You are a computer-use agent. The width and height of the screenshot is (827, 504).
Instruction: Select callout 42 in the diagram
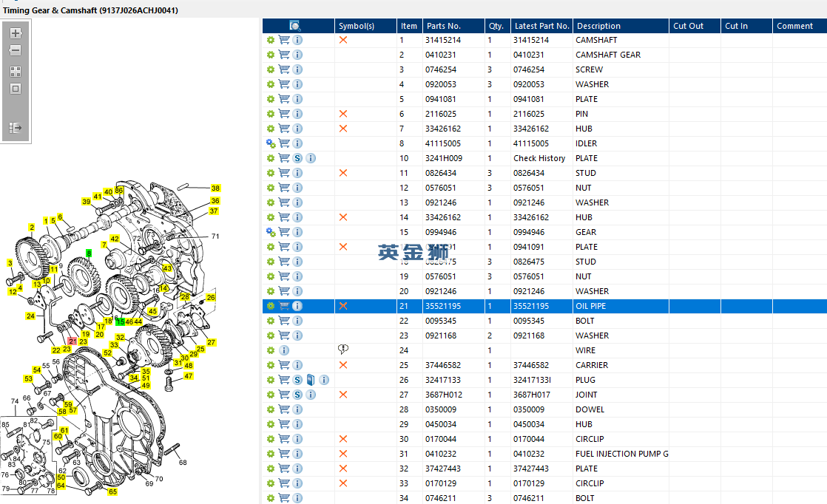tap(115, 239)
